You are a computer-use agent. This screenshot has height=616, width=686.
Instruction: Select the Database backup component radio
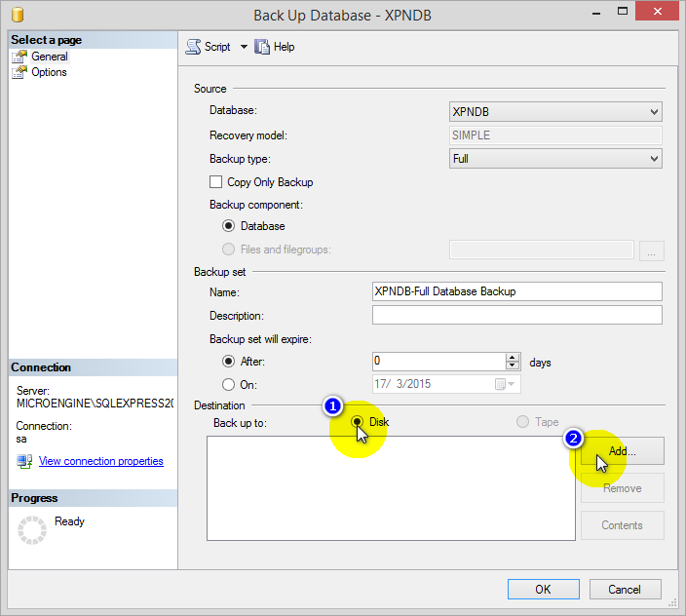coord(229,226)
